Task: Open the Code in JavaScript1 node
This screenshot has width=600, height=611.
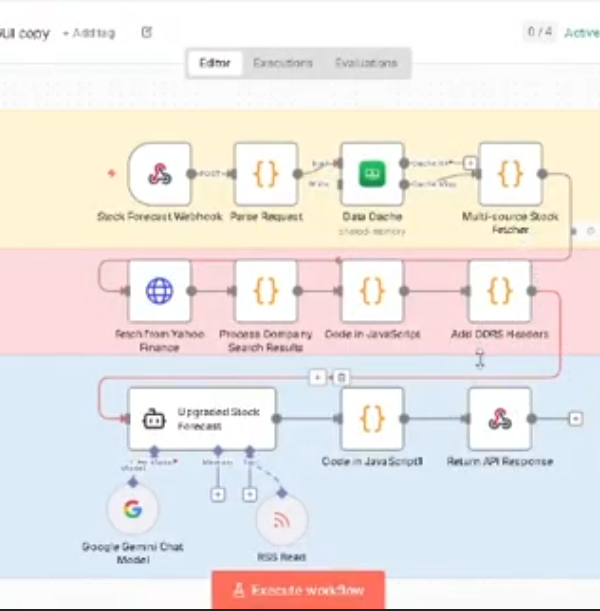Action: tap(372, 419)
